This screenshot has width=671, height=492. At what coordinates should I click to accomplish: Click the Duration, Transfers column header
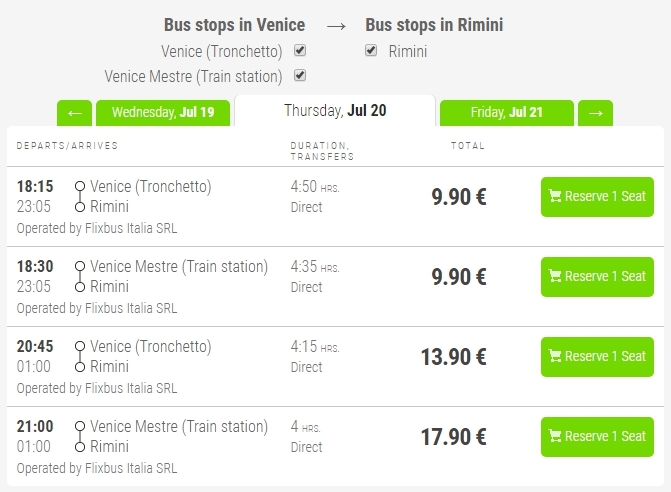tap(322, 151)
